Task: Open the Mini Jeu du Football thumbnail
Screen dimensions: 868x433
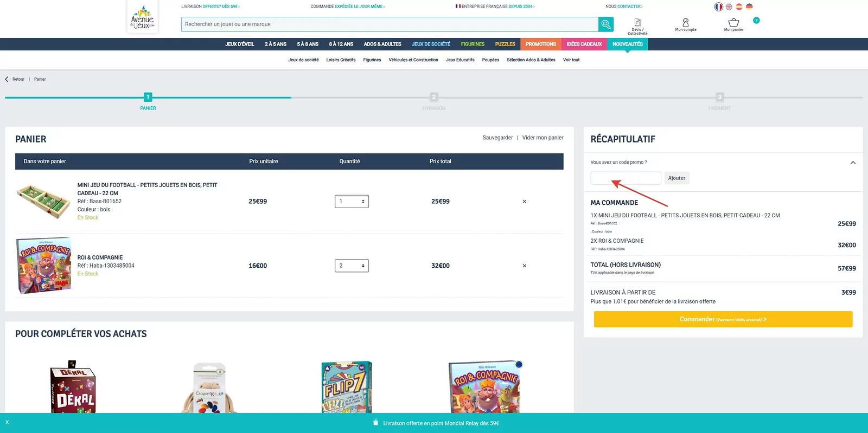Action: (x=43, y=201)
